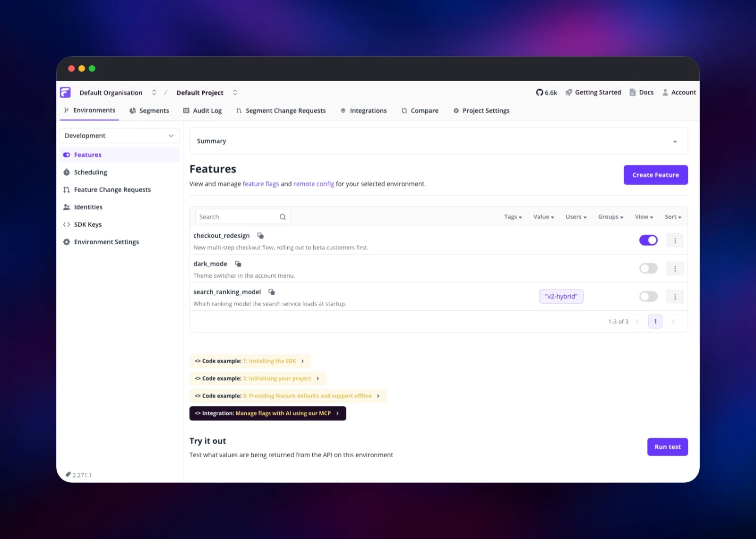Open the search_ranking_model three-dot menu
This screenshot has width=756, height=539.
(675, 297)
